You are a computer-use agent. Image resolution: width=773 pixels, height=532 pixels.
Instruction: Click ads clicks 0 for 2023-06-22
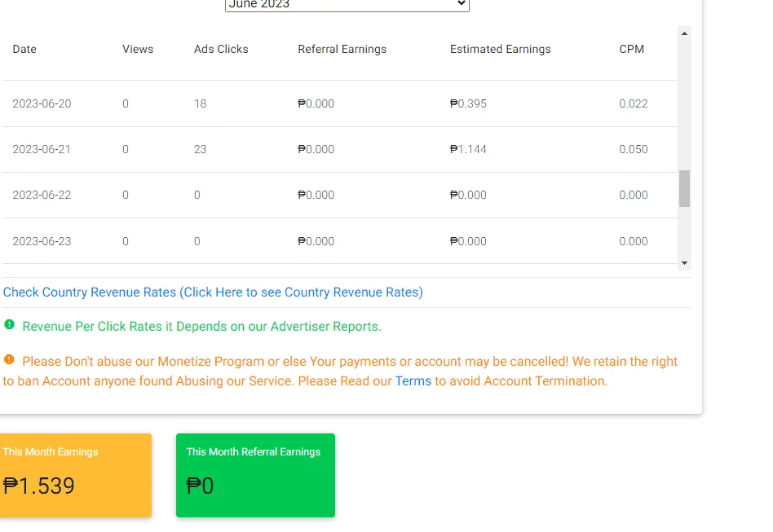tap(197, 195)
